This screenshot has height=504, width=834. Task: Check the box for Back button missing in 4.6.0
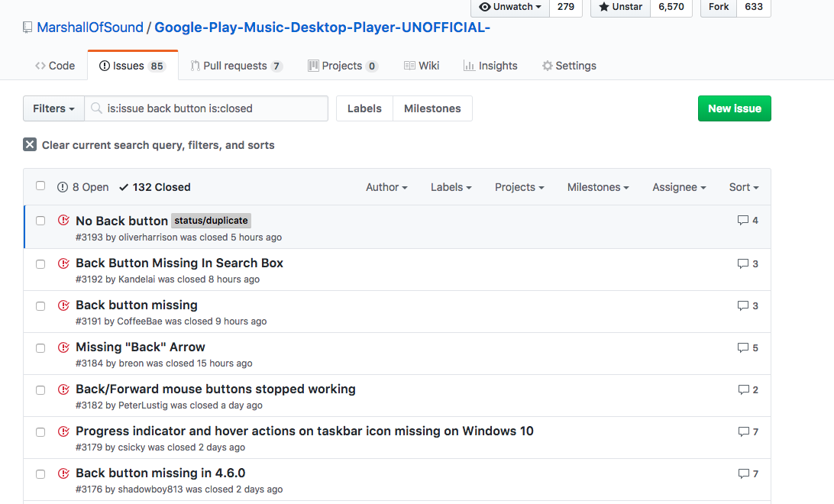coord(40,474)
